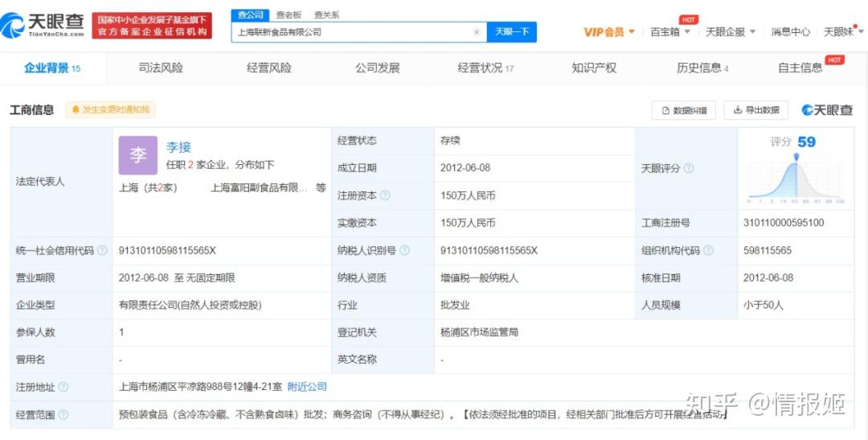Click the 杨浦区市场监管局 cell
The width and height of the screenshot is (868, 440).
coord(479,332)
